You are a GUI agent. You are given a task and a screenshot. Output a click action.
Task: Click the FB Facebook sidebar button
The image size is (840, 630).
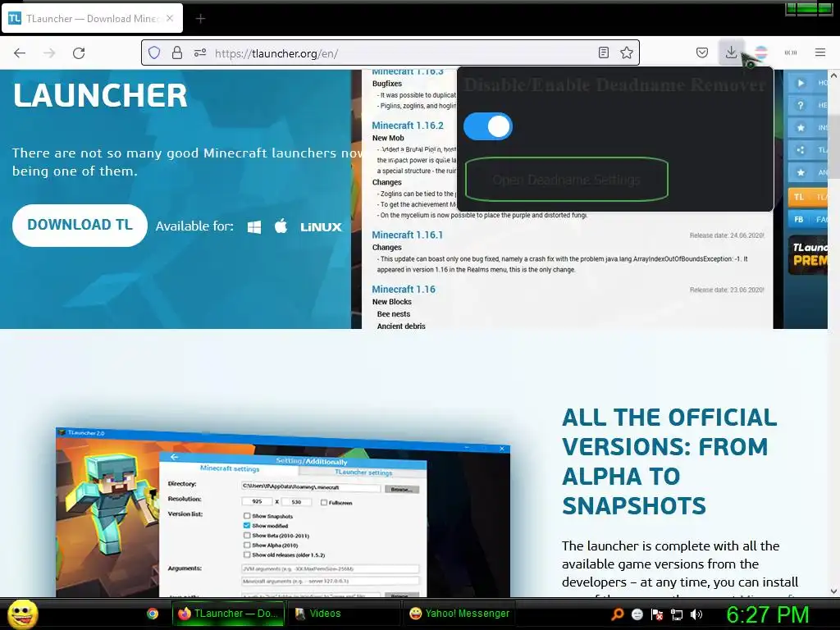tap(808, 220)
